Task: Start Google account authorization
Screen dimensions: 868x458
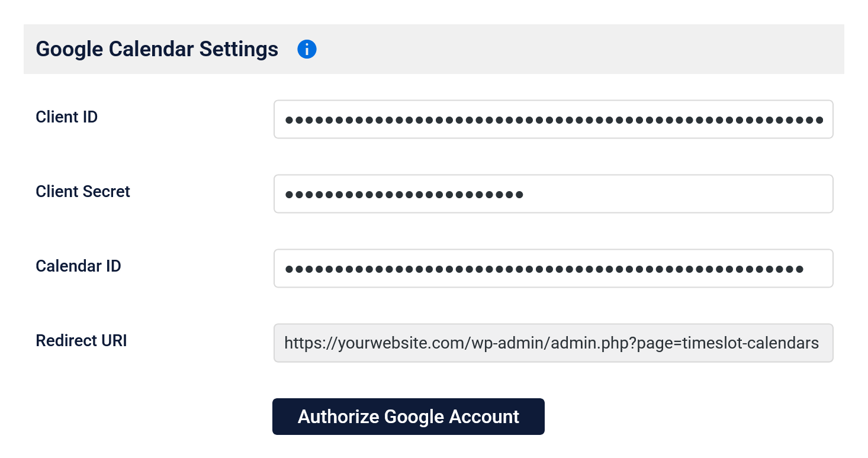Action: (x=408, y=417)
